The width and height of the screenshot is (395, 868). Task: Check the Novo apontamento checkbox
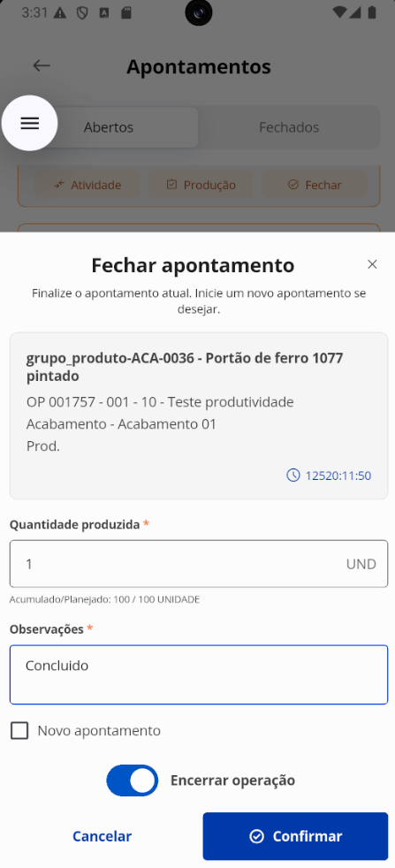[x=19, y=731]
